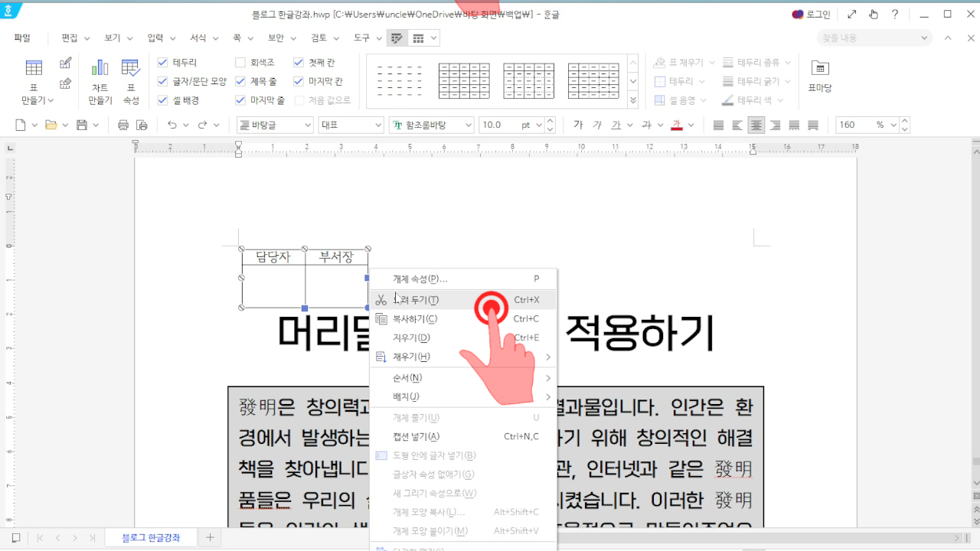Image resolution: width=980 pixels, height=551 pixels.
Task: Click the 표 만들기 table icon
Action: coord(34,69)
